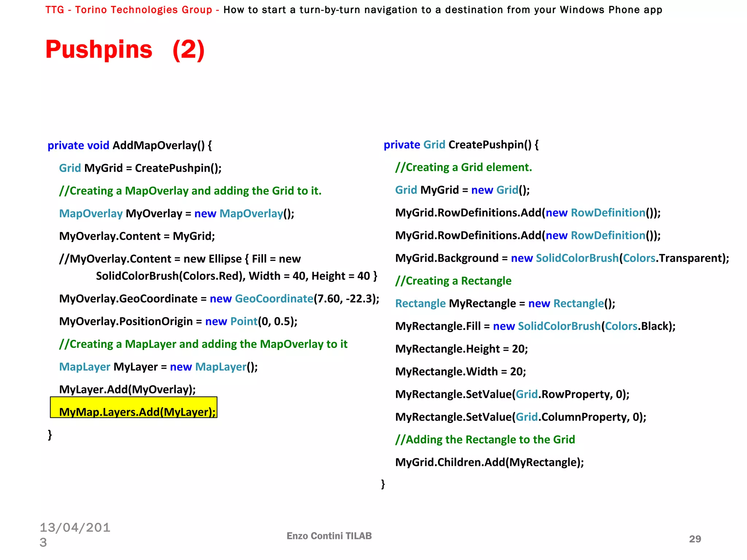The height and width of the screenshot is (560, 747).
Task: Click the private void AddMapOverlay() line
Action: (129, 145)
